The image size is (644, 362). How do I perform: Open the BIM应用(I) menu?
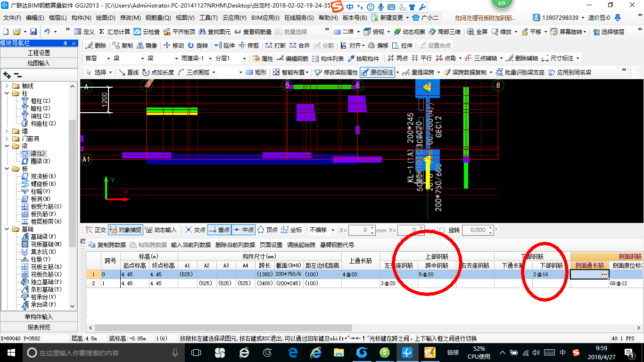click(265, 18)
